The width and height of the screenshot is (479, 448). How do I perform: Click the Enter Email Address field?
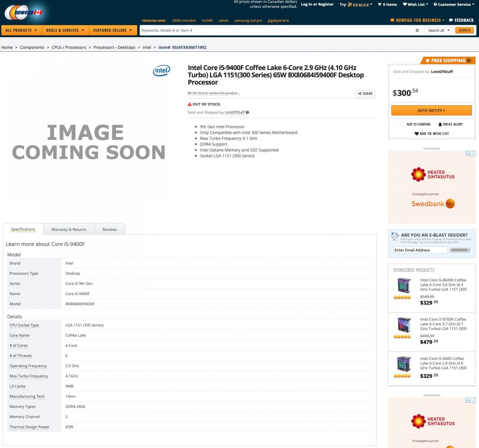click(x=420, y=250)
